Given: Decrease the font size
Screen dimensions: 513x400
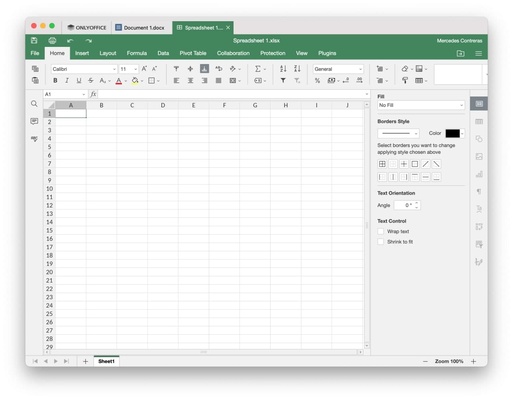Looking at the screenshot, I should pyautogui.click(x=154, y=69).
